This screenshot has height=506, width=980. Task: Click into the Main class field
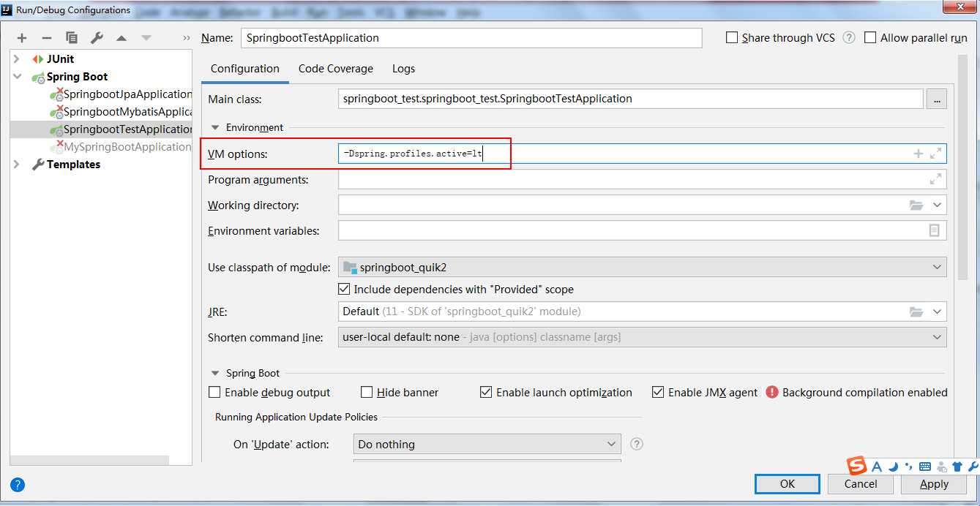coord(630,99)
